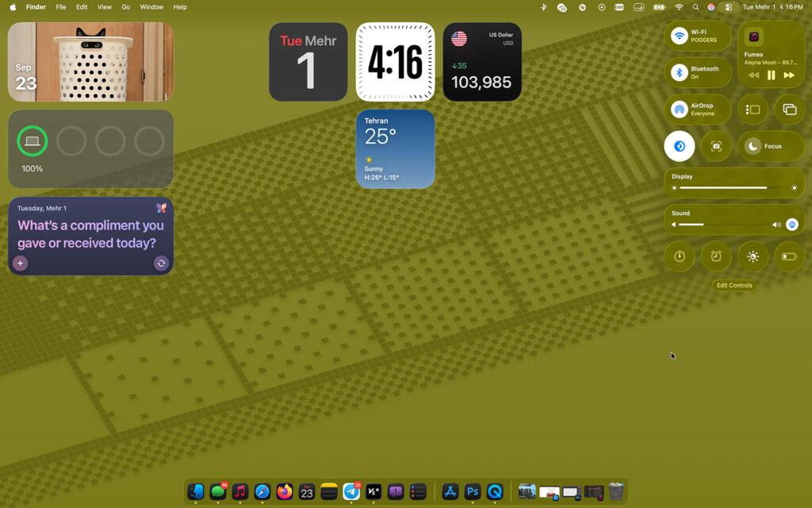
Task: Open Finder from the Dock
Action: [x=196, y=491]
